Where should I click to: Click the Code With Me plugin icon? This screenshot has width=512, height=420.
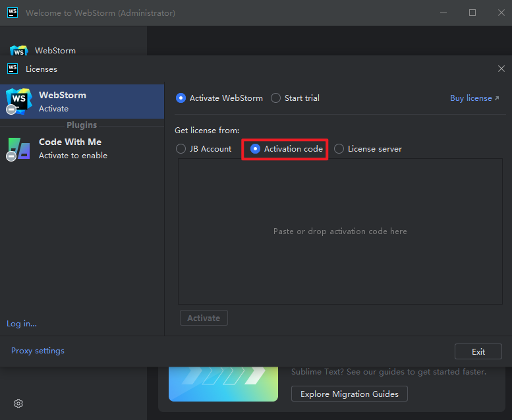click(19, 149)
